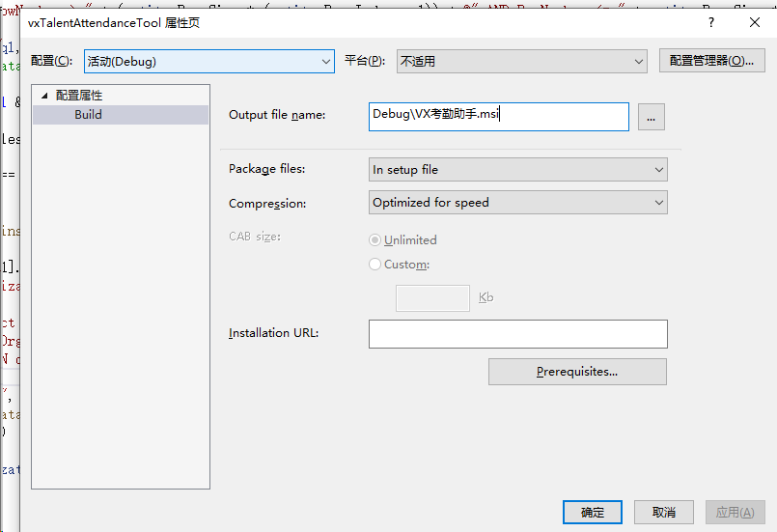Screen dimensions: 777x532
Task: Confirm with the 确定 button
Action: [593, 512]
